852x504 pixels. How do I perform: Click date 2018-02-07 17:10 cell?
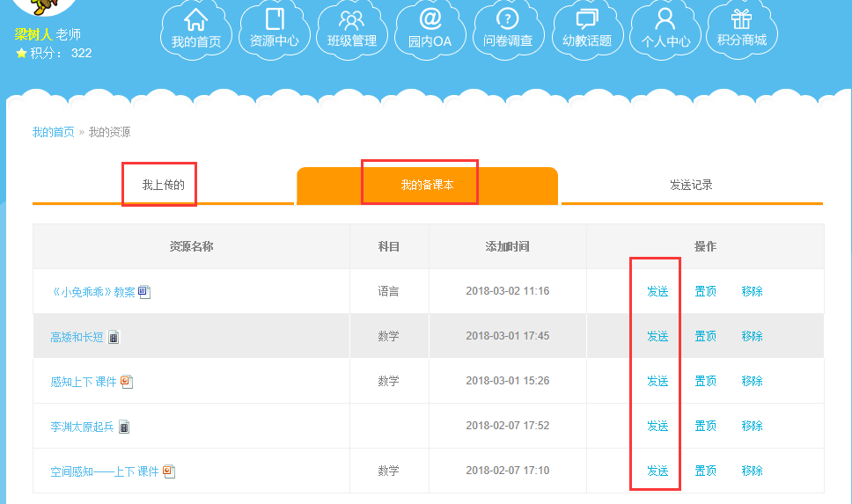pos(508,471)
